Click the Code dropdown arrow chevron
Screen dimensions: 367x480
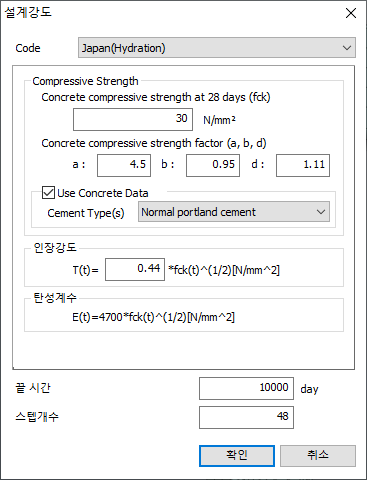tap(347, 48)
